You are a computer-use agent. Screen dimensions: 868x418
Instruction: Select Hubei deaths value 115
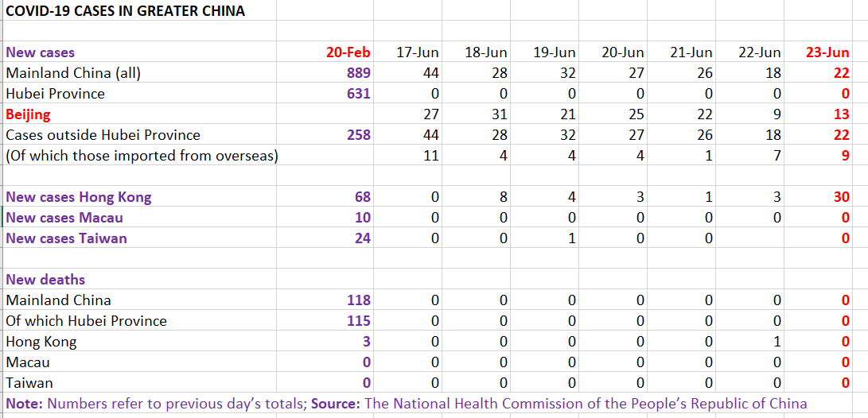pos(359,321)
